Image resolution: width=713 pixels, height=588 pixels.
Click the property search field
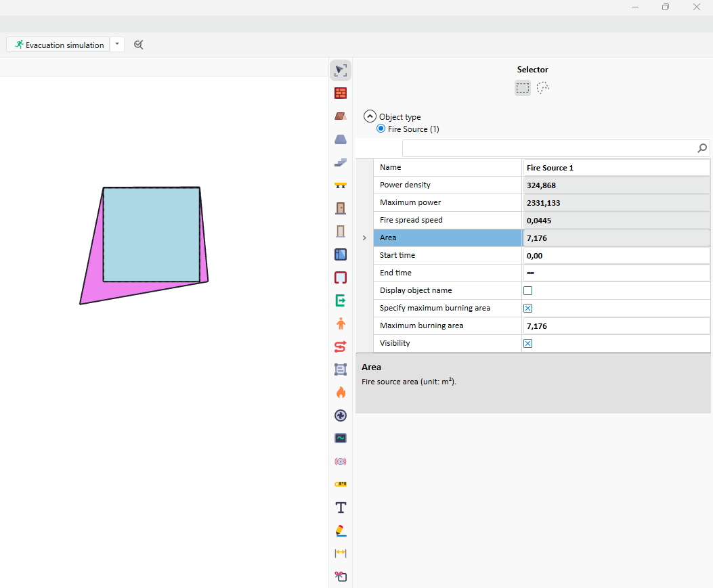coord(548,148)
